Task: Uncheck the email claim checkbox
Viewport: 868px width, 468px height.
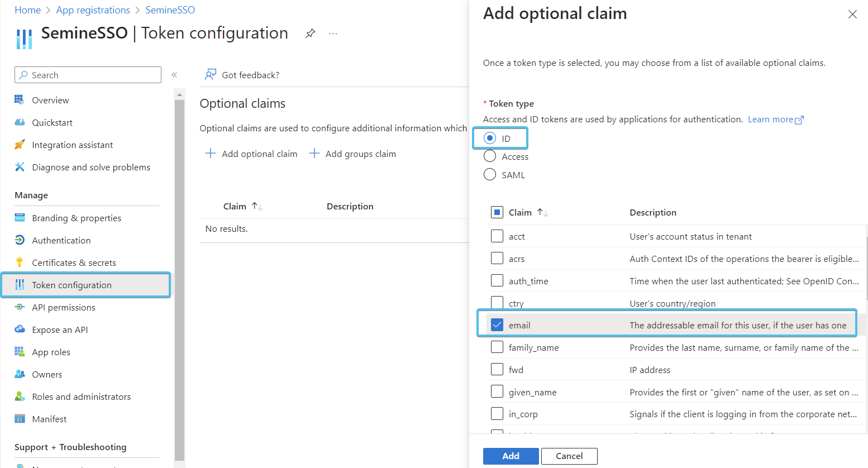Action: [497, 325]
